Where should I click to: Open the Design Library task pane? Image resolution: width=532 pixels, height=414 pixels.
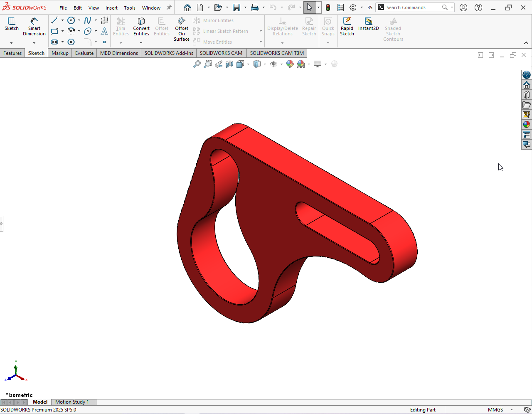coord(526,95)
